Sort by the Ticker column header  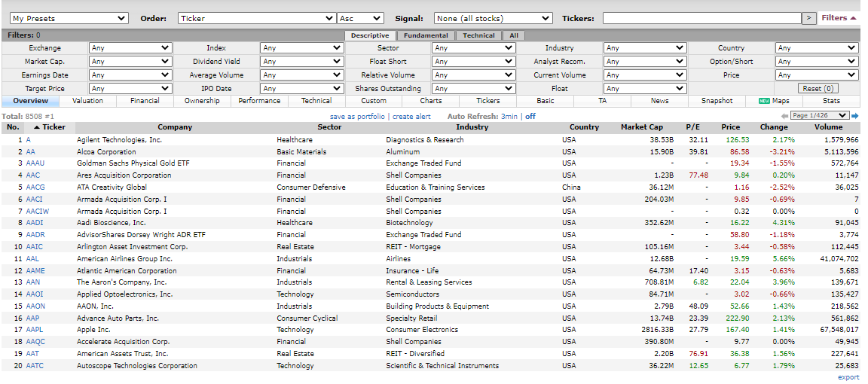(x=49, y=127)
